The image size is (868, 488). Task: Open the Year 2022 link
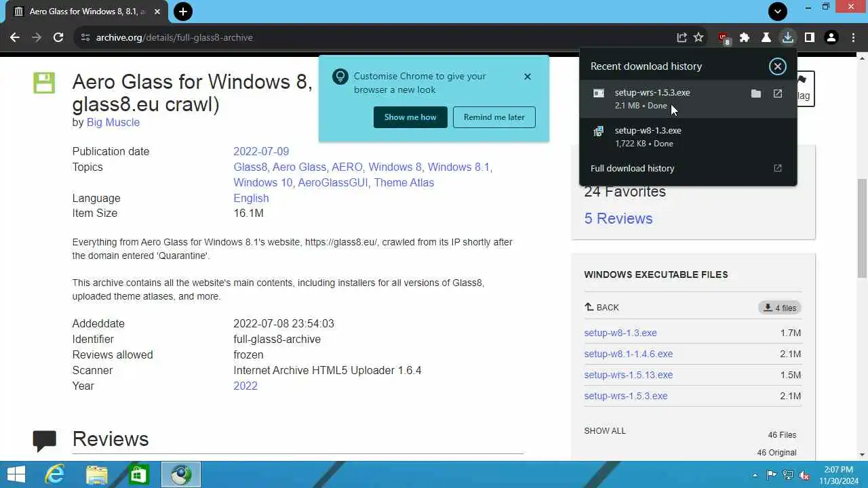pyautogui.click(x=245, y=386)
